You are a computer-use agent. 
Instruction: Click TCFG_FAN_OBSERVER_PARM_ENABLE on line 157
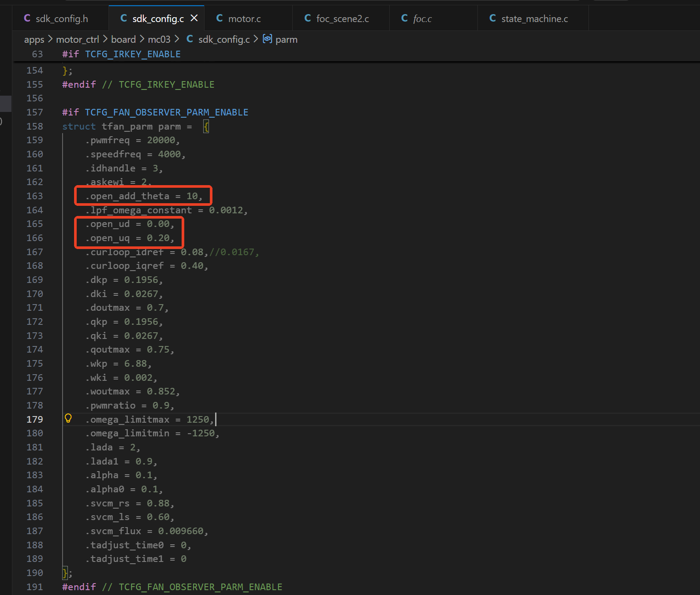coord(167,112)
